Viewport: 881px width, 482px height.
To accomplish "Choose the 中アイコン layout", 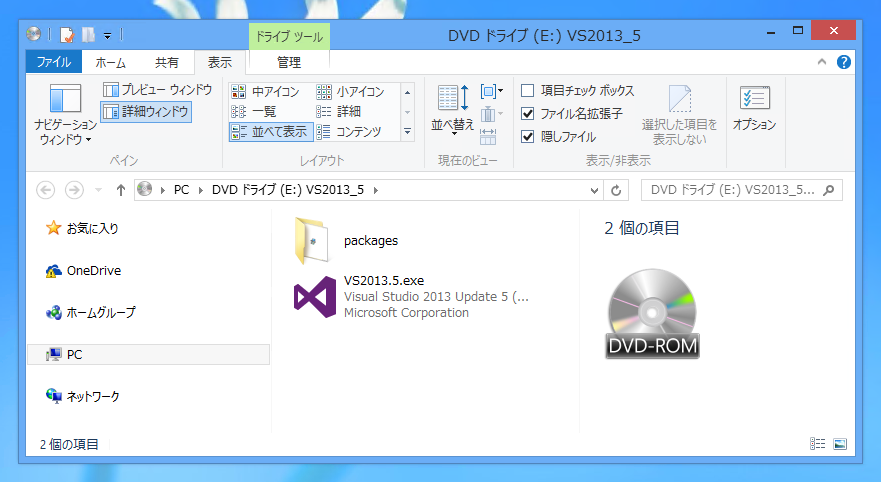I will pos(266,92).
